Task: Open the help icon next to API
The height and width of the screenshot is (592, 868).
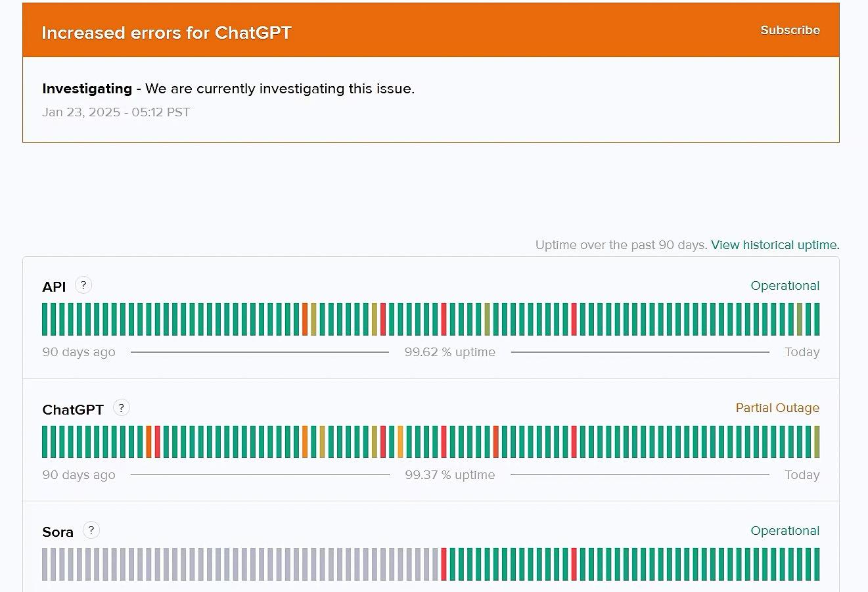Action: (x=83, y=285)
